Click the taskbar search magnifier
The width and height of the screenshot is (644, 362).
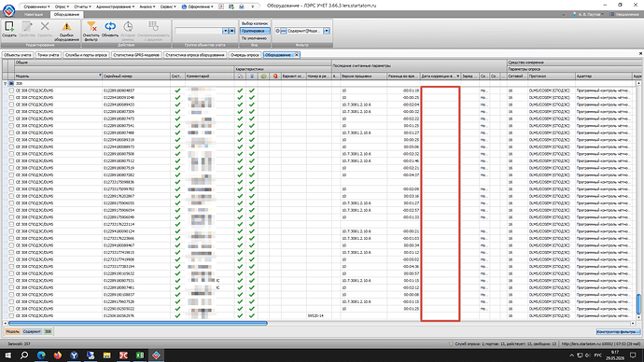coord(24,355)
